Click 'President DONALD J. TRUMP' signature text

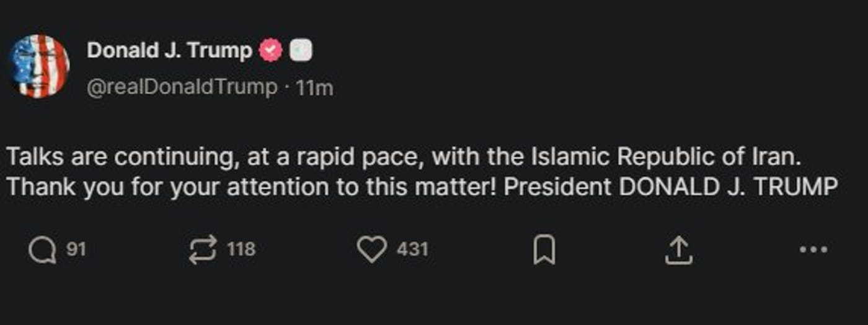(x=671, y=187)
